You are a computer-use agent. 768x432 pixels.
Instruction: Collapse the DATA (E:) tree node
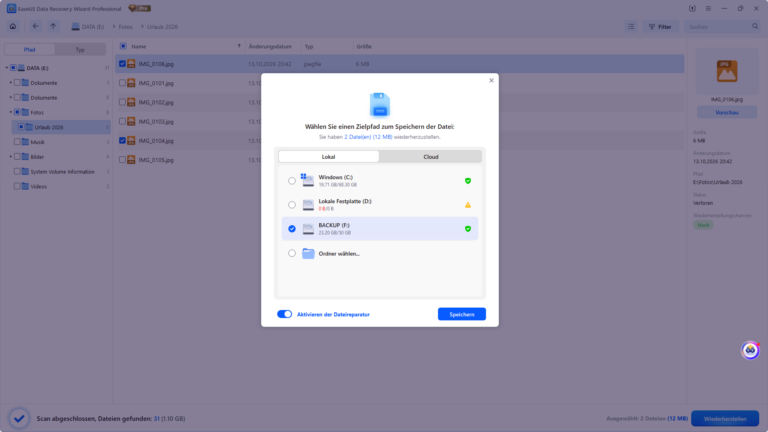click(7, 68)
